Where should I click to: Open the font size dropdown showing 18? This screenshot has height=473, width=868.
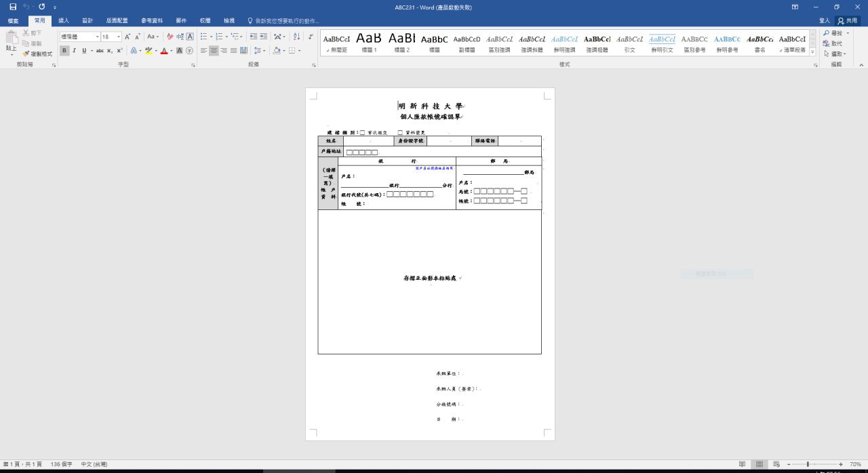pyautogui.click(x=119, y=37)
